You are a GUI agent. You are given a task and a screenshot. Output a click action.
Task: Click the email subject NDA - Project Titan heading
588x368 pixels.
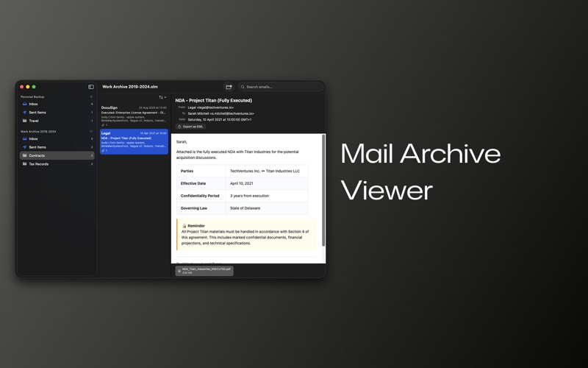(214, 101)
